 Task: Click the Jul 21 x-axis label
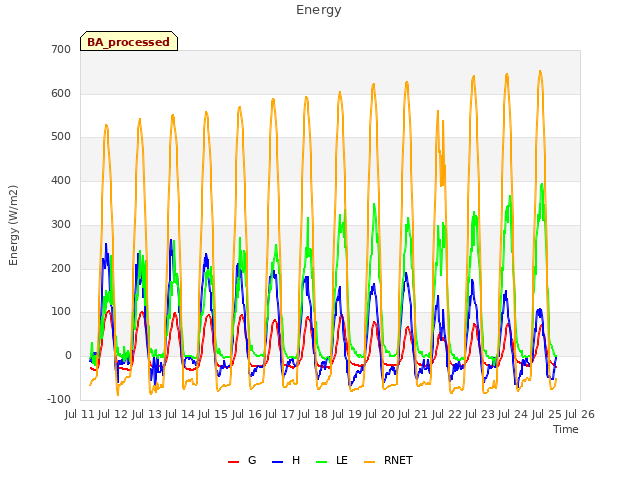[413, 415]
